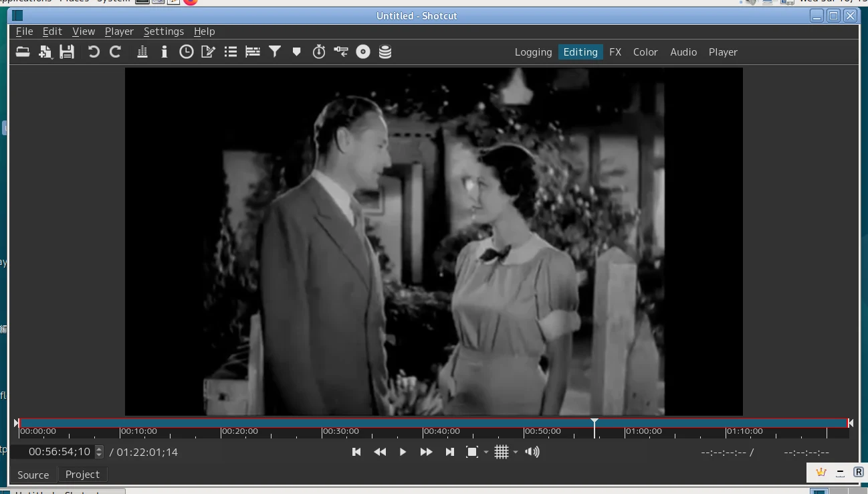Image resolution: width=868 pixels, height=494 pixels.
Task: Open the Markers panel icon
Action: point(297,52)
